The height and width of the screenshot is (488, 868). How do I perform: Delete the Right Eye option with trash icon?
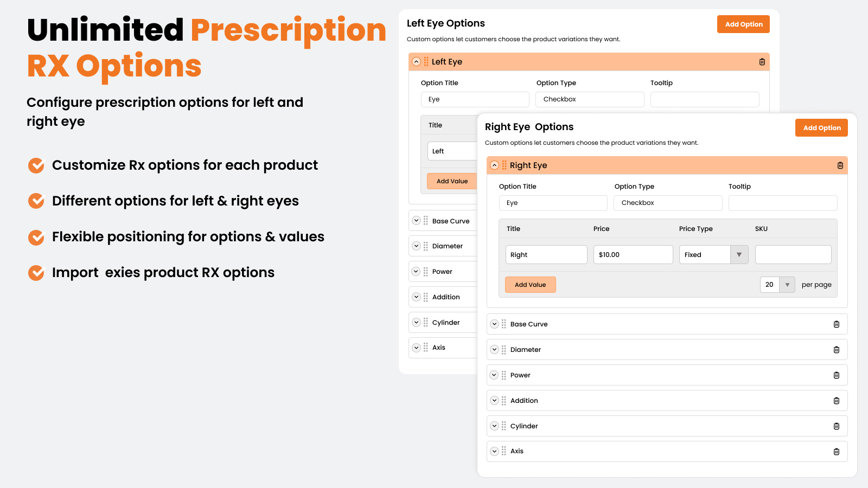(x=840, y=165)
